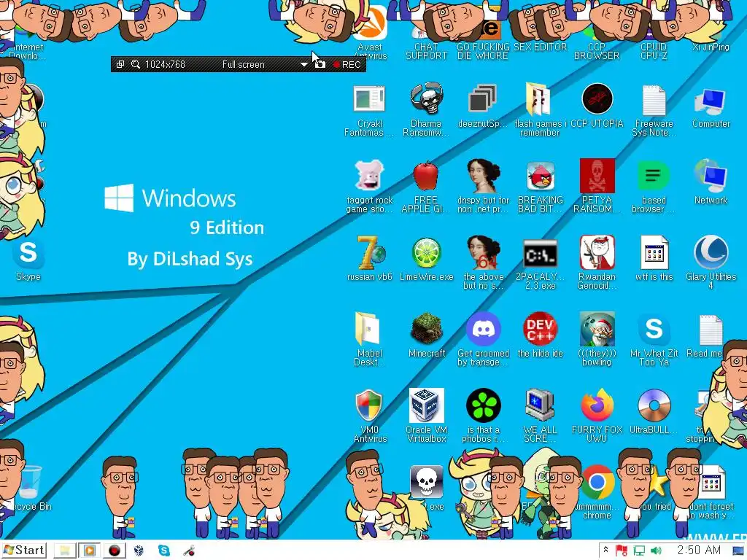Click the tools taskbar icon
747x560 pixels.
pyautogui.click(x=189, y=551)
